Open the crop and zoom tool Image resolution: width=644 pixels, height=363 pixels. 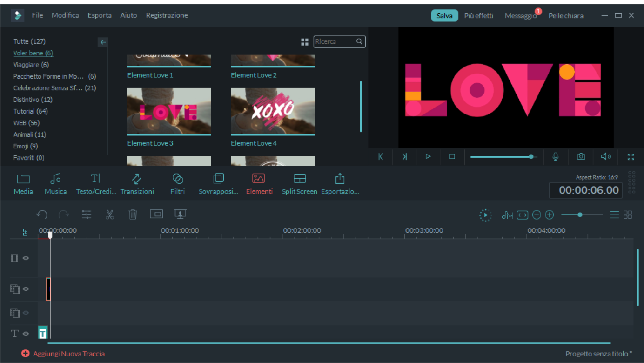pyautogui.click(x=156, y=214)
